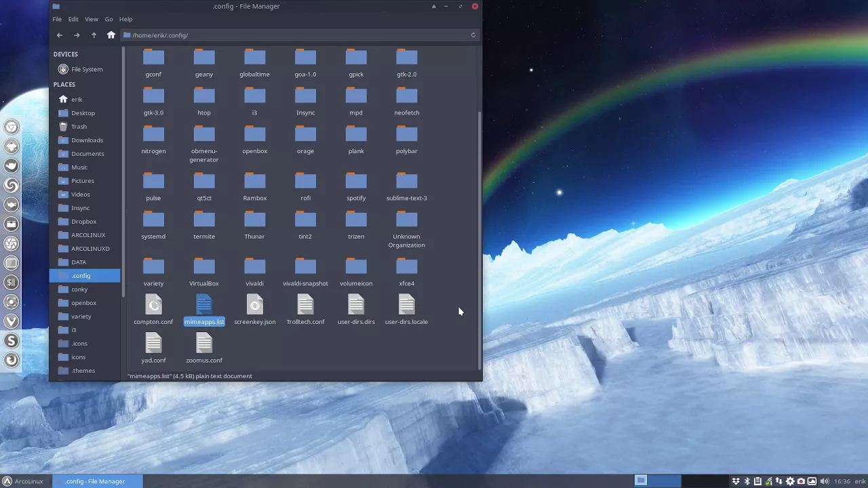Select the gconf folder

[153, 62]
